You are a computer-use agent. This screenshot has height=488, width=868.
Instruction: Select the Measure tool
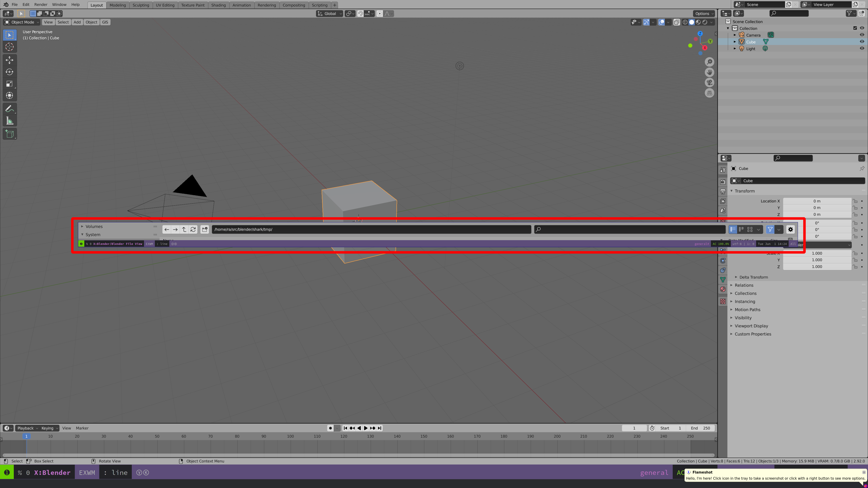9,121
